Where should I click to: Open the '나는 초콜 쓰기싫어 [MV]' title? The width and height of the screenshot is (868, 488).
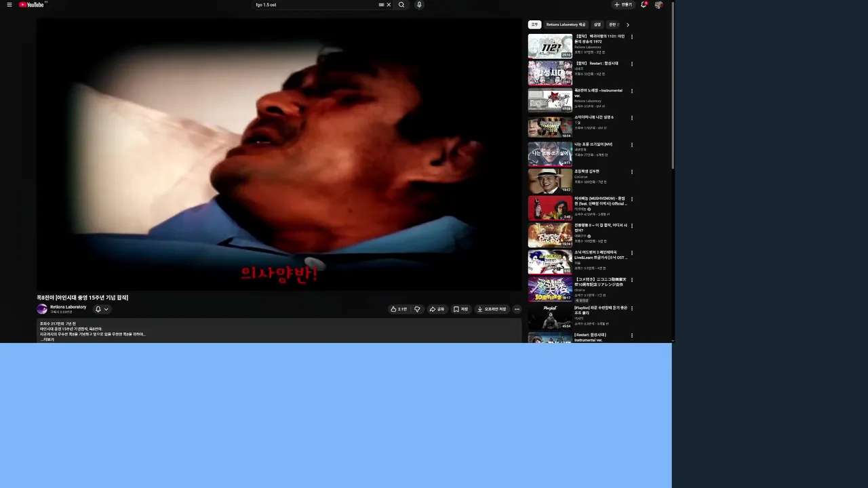pos(593,144)
